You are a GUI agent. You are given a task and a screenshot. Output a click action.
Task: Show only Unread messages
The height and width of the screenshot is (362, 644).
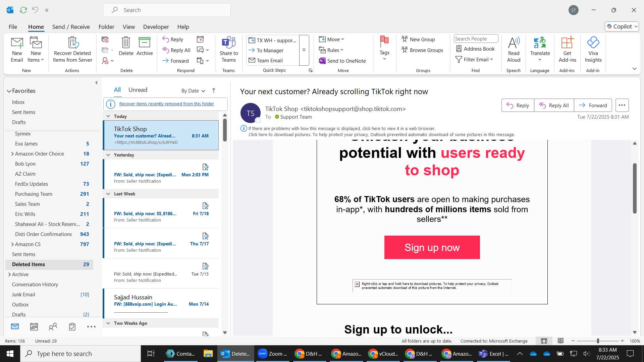point(138,90)
